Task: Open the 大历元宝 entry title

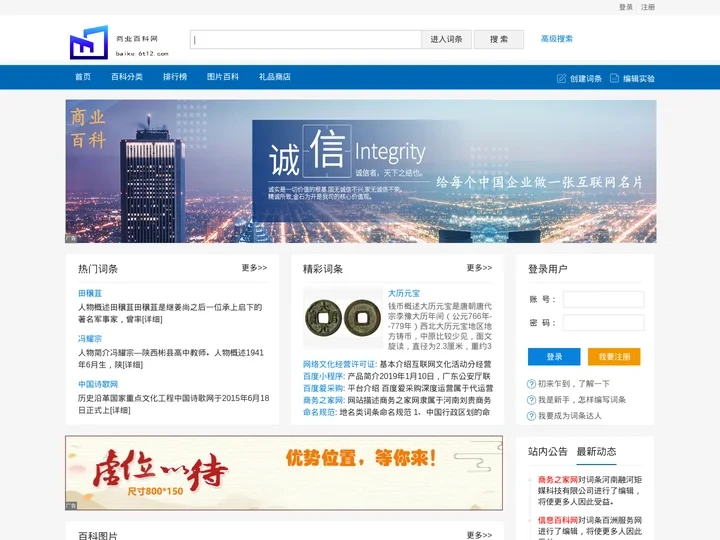Action: pyautogui.click(x=404, y=293)
